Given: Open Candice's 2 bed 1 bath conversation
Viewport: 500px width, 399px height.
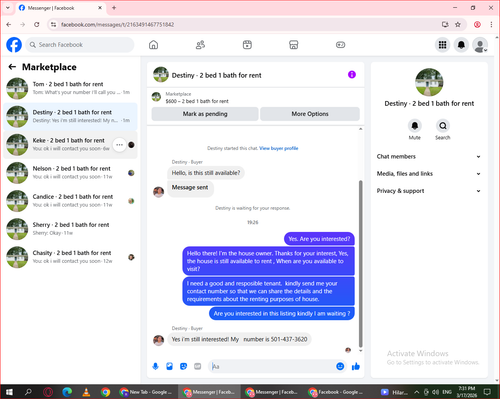Looking at the screenshot, I should point(70,201).
